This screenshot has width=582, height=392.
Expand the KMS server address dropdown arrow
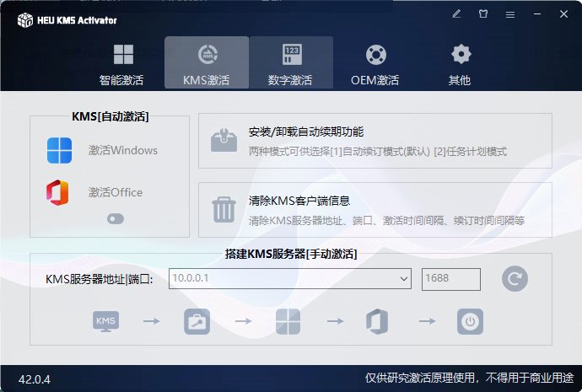click(x=404, y=279)
